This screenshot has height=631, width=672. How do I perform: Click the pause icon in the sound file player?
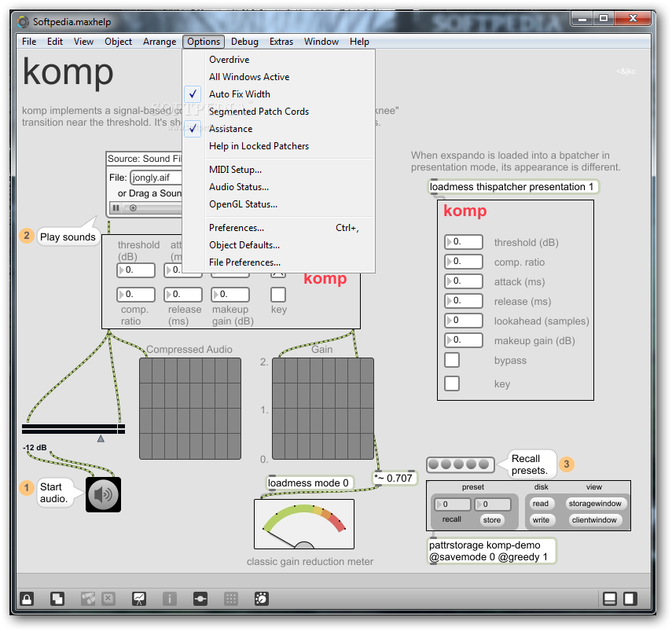116,207
